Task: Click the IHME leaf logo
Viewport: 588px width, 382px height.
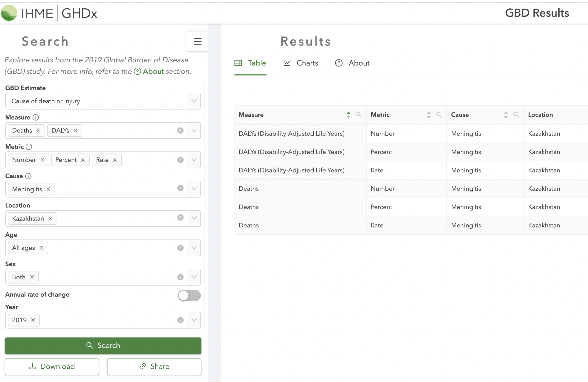Action: point(9,13)
